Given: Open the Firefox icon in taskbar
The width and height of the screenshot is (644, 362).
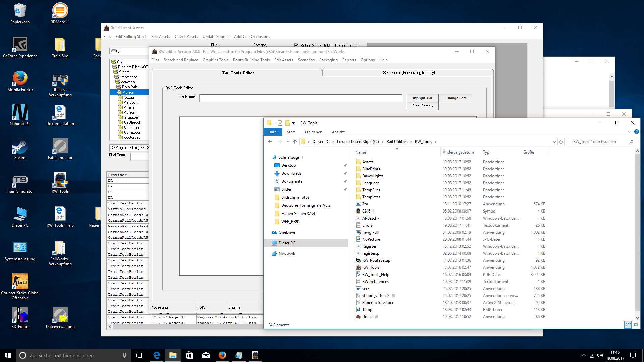Looking at the screenshot, I should [x=222, y=355].
